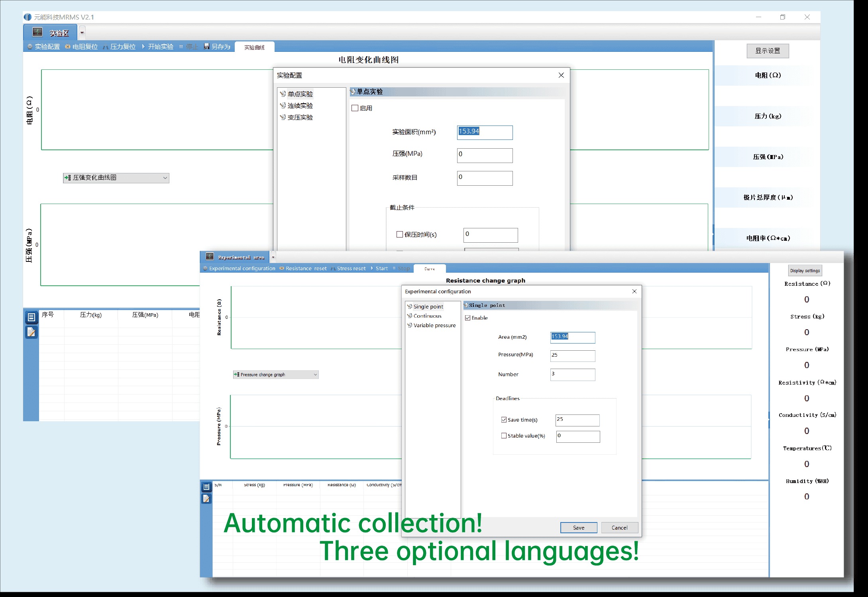The height and width of the screenshot is (597, 868).
Task: Expand arrow next to 实验区 tab
Action: click(82, 33)
